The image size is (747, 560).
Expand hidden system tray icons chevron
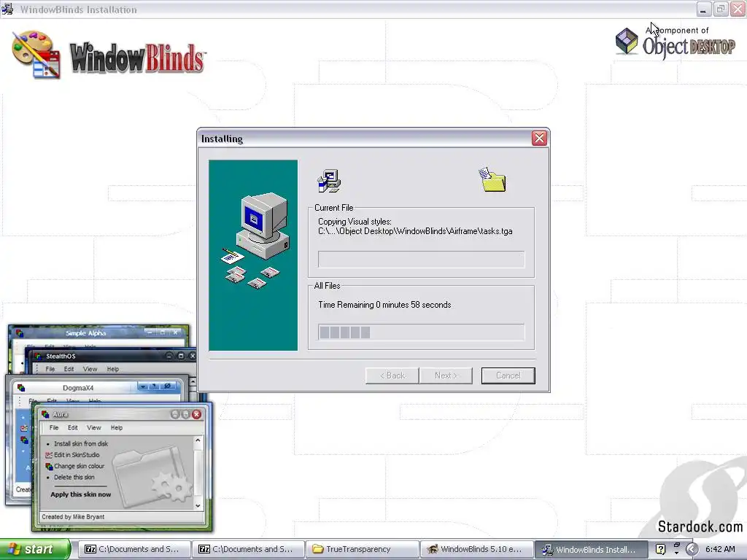(692, 550)
